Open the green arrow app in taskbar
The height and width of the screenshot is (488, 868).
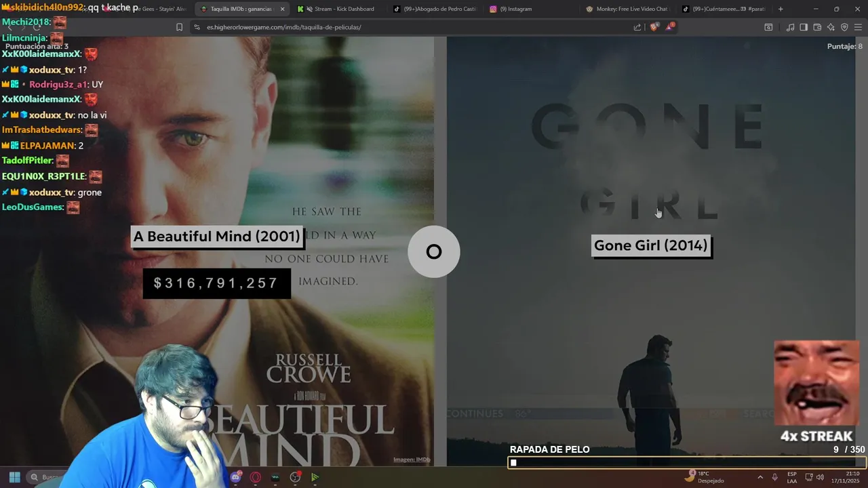[x=315, y=477]
